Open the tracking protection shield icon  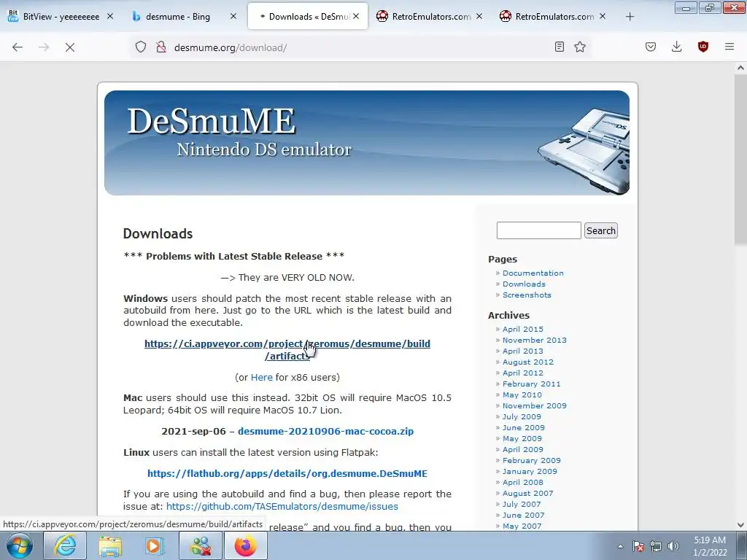pyautogui.click(x=141, y=47)
